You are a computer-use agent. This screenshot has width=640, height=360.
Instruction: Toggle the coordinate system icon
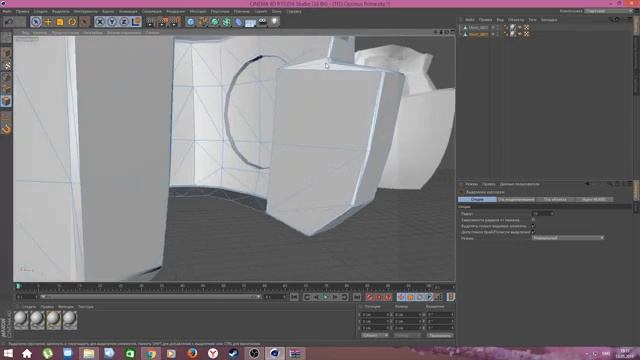tap(136, 22)
